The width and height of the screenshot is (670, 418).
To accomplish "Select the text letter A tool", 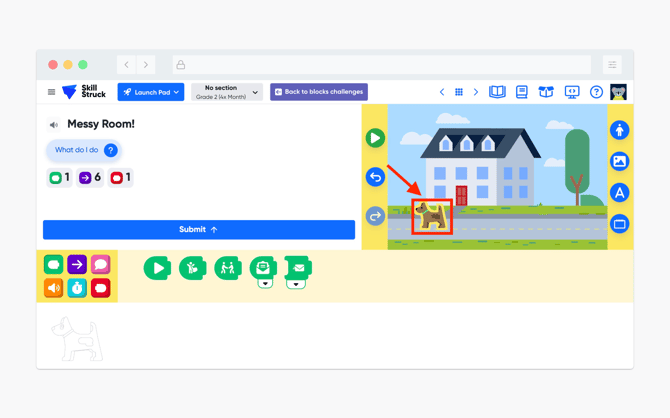I will click(x=619, y=193).
